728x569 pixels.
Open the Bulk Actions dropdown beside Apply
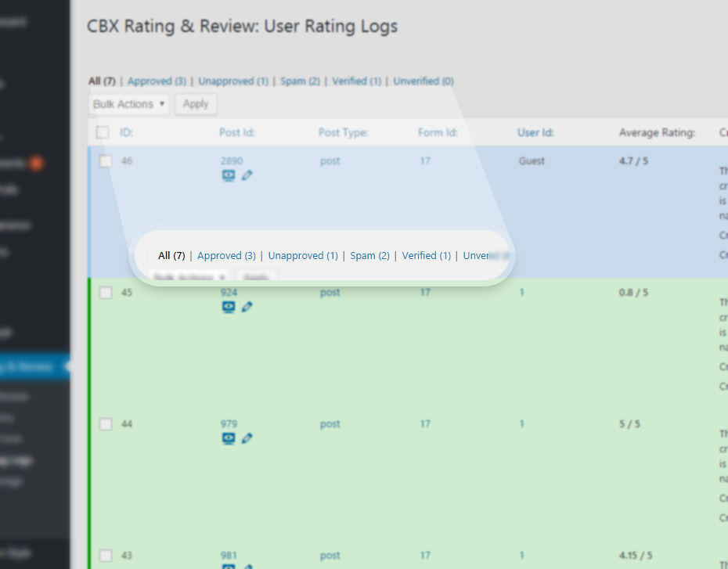pos(128,104)
